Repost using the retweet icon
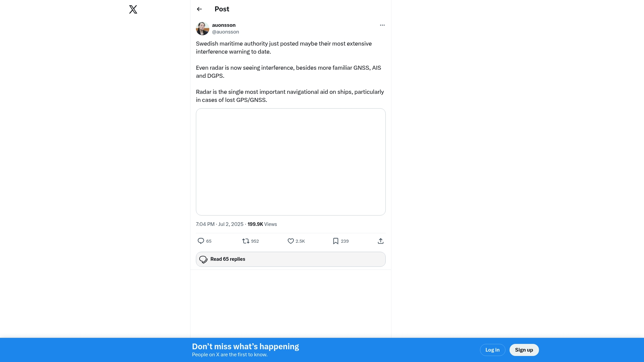644x362 pixels. [x=246, y=241]
